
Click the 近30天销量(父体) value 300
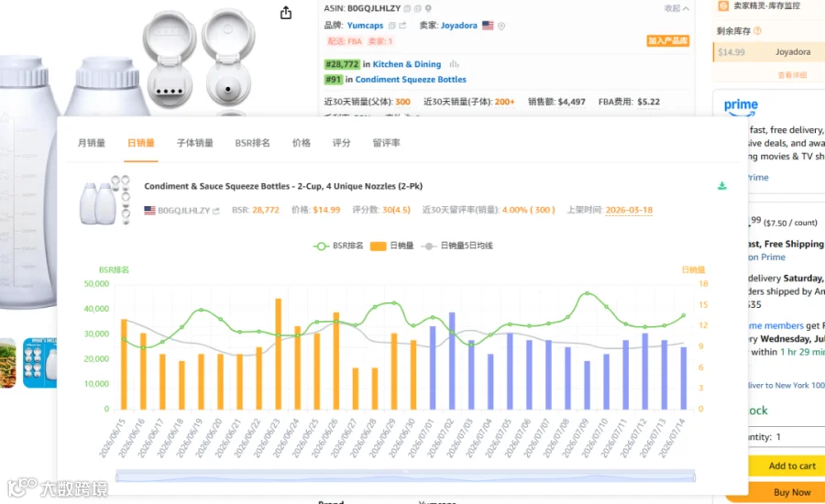pos(402,102)
